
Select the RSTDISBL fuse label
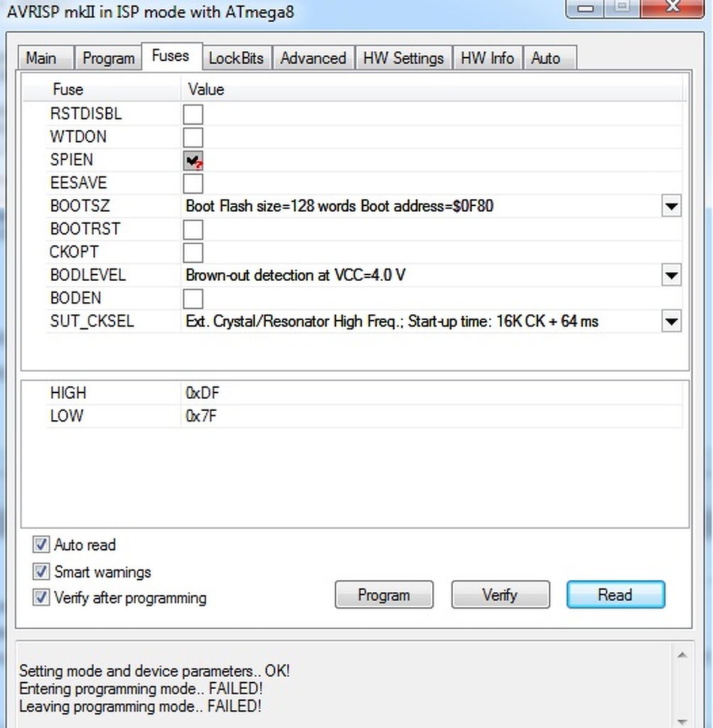pos(86,114)
